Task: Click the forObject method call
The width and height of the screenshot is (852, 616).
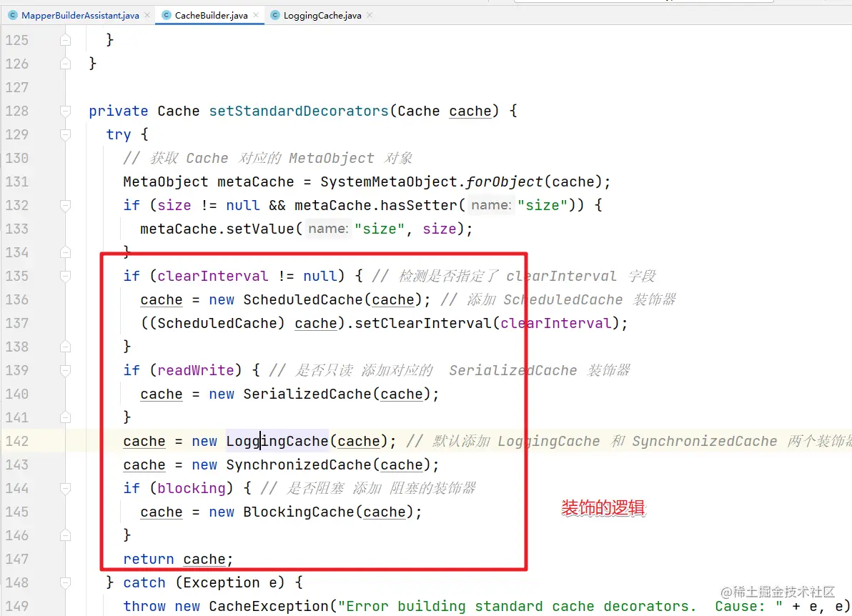Action: click(x=504, y=182)
